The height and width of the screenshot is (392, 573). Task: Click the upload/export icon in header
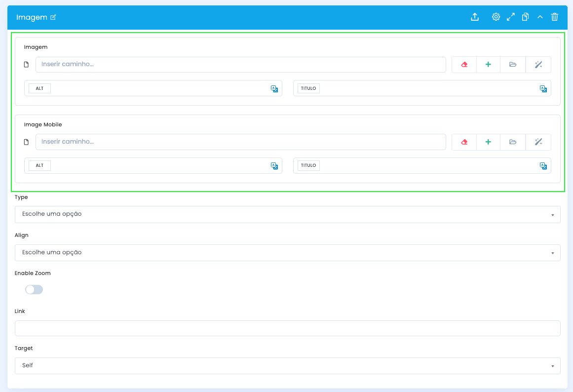[x=475, y=17]
